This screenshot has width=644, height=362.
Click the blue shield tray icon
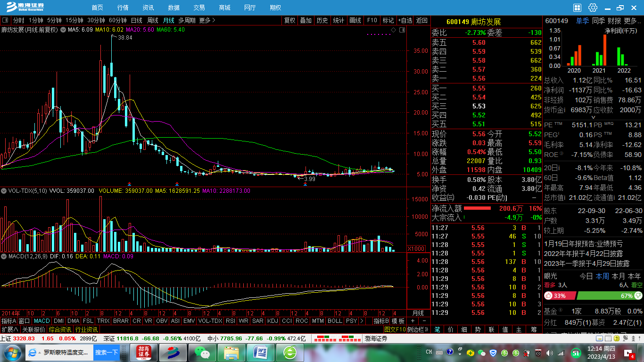coord(493,353)
